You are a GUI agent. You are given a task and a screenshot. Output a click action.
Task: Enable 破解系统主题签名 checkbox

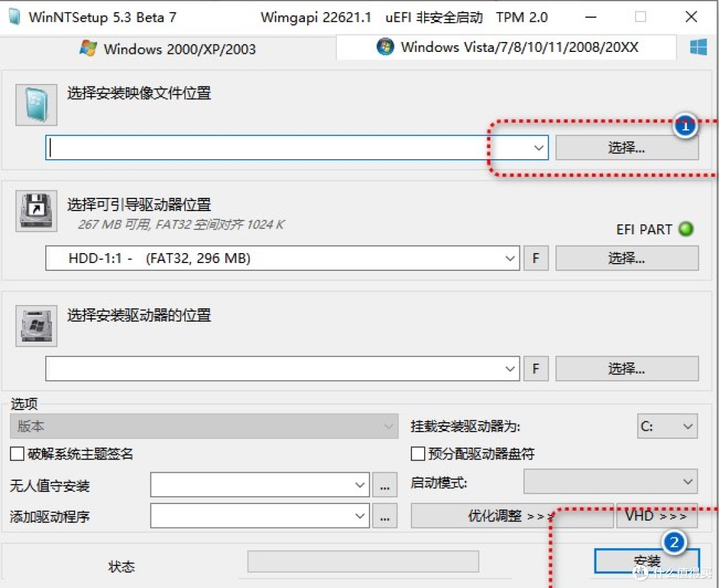(x=17, y=454)
